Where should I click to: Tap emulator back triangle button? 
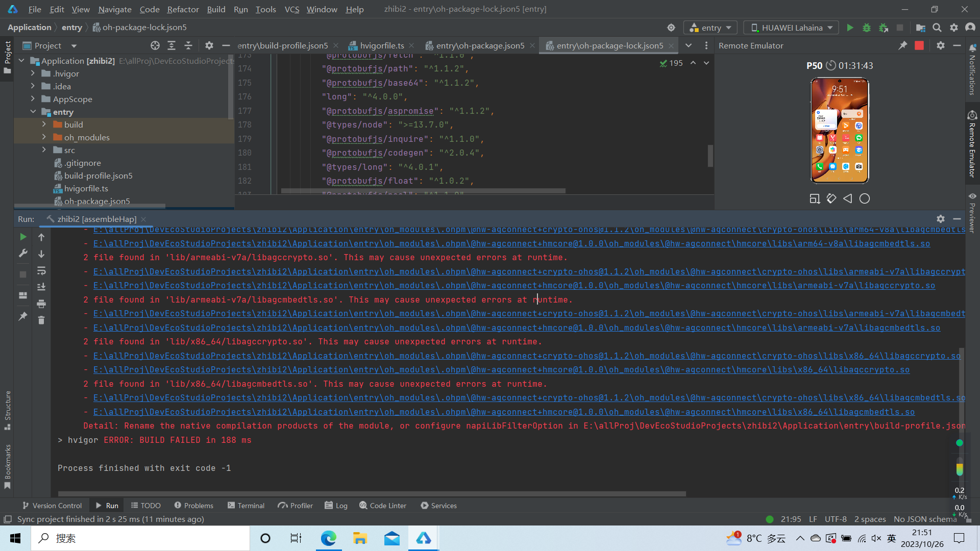pos(848,198)
